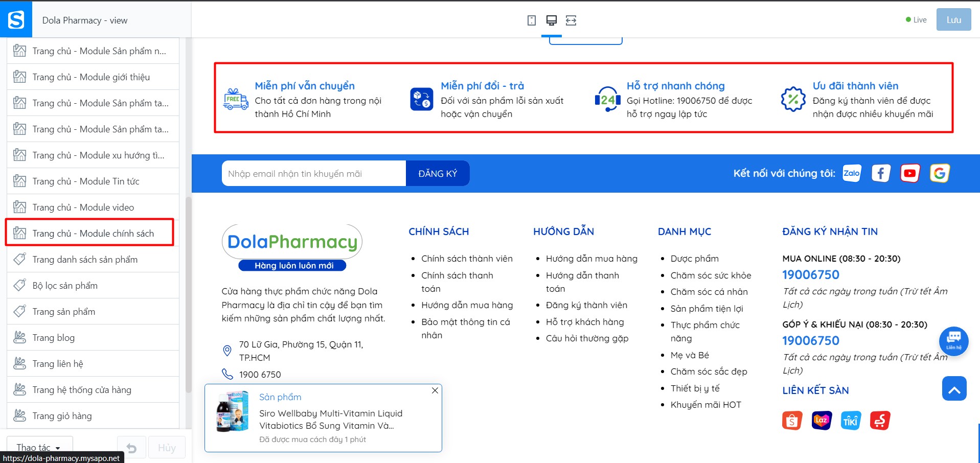Click Miễn phí vận chuyển heading
This screenshot has width=980, height=463.
tap(305, 86)
